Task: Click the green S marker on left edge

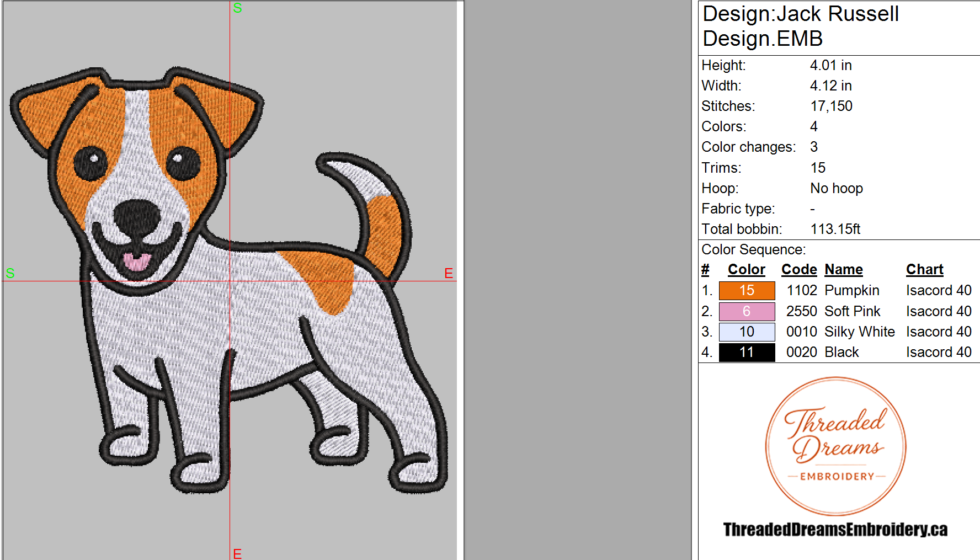Action: 10,273
